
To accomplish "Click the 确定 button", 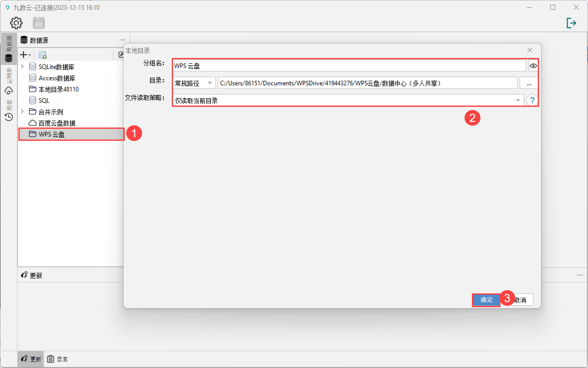I will (x=486, y=300).
